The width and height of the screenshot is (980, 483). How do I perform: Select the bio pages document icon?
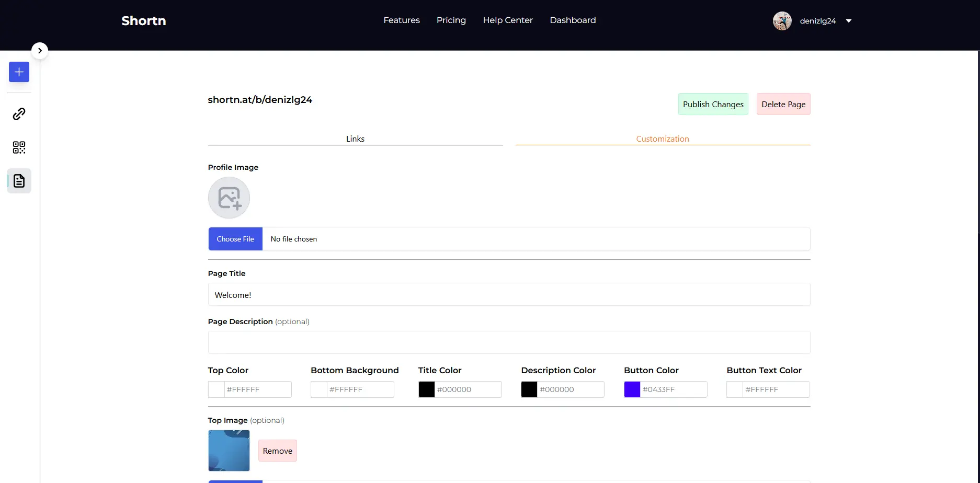click(19, 181)
